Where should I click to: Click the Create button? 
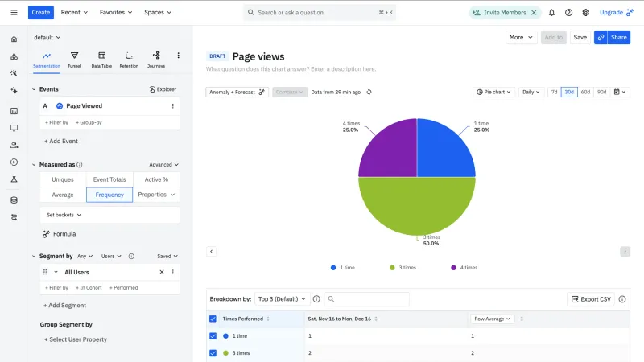coord(41,12)
